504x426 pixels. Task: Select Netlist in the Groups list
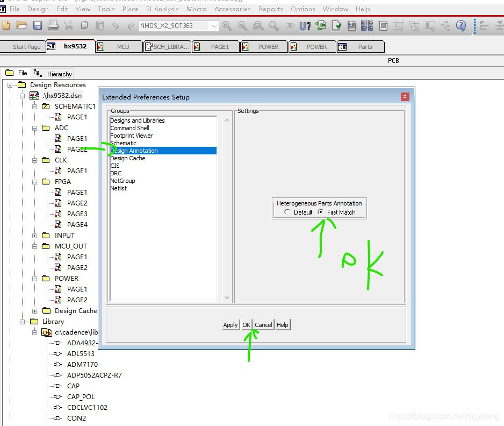(119, 188)
